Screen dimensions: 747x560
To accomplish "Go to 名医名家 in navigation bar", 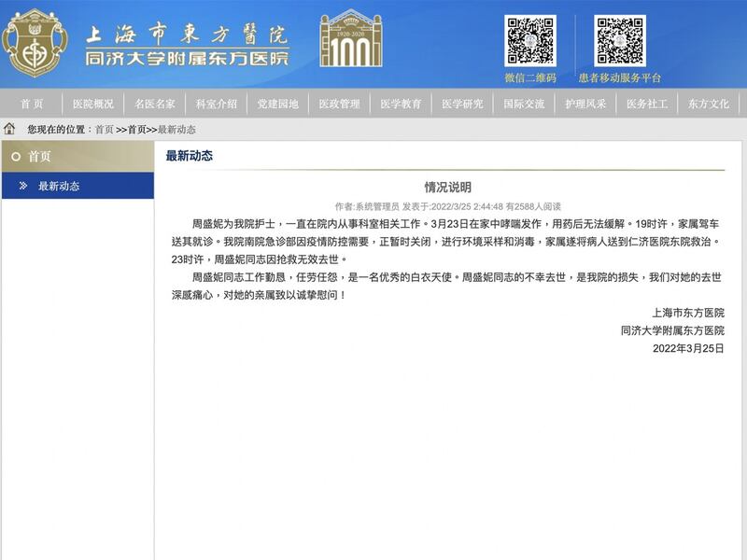I will (155, 104).
